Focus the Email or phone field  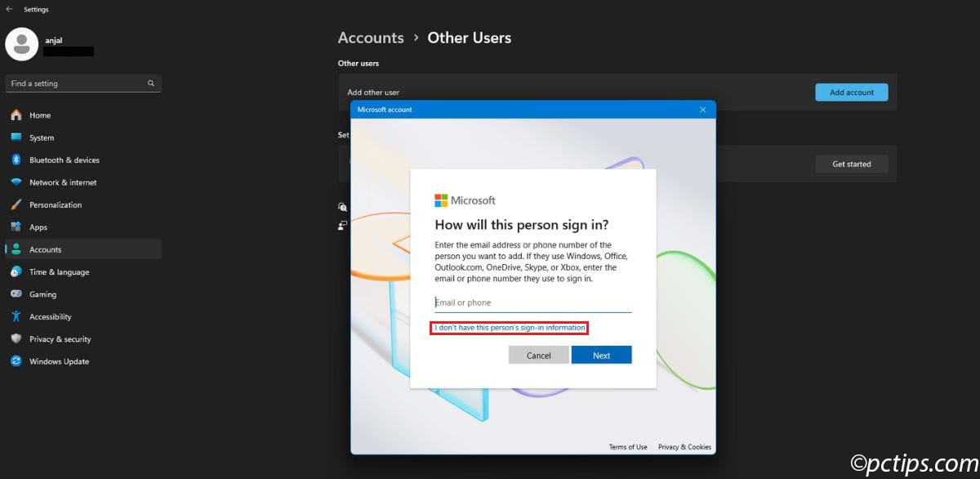(x=533, y=302)
